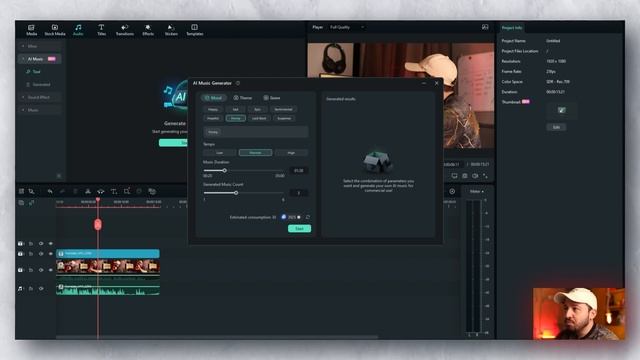The image size is (640, 360).
Task: Switch to the Project Info tab
Action: [x=512, y=28]
